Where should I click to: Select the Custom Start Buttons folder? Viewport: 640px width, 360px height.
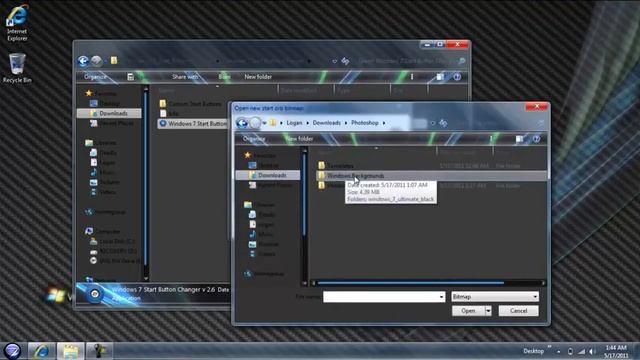click(x=191, y=104)
